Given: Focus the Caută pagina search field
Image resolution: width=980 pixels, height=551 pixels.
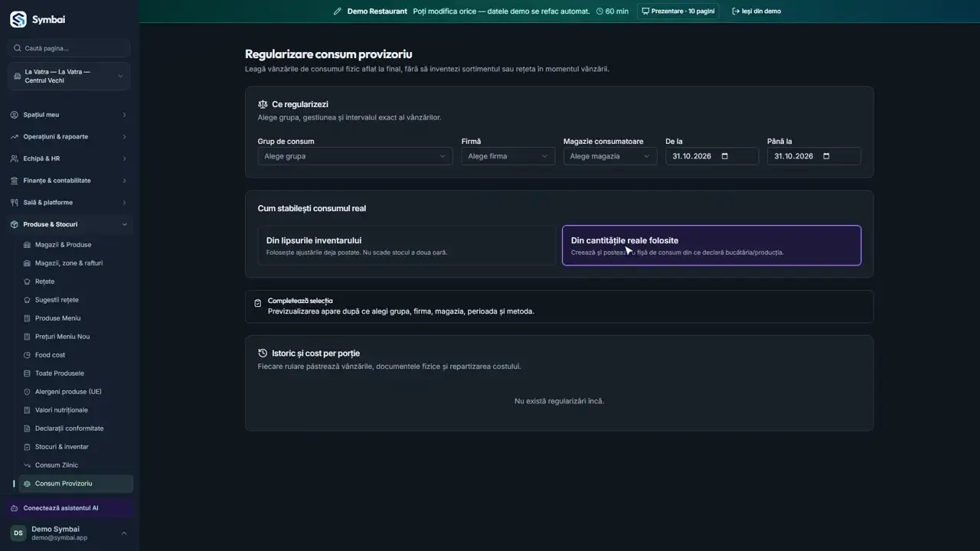Looking at the screenshot, I should [x=69, y=48].
